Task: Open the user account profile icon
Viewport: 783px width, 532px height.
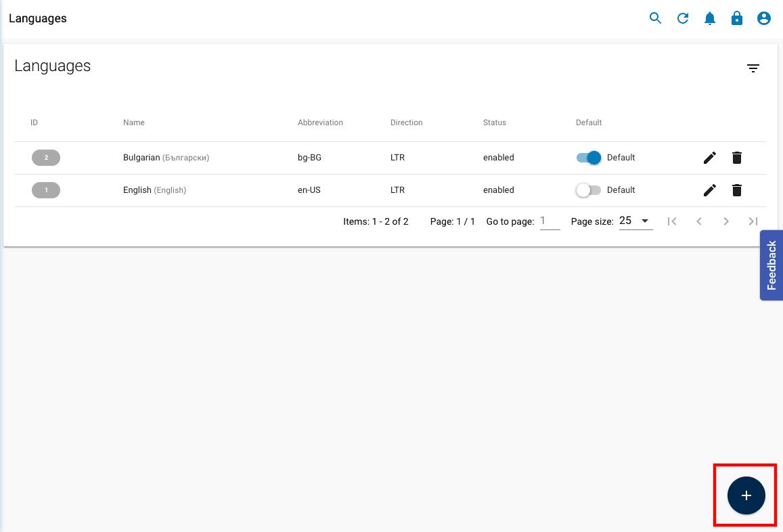Action: click(x=764, y=18)
